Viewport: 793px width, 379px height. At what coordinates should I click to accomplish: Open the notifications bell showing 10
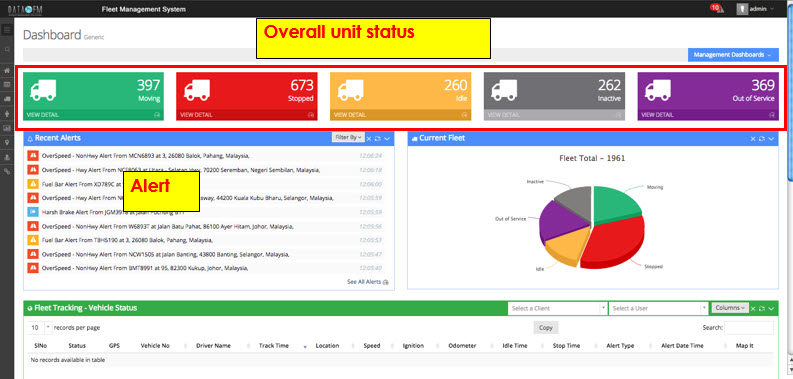[x=717, y=8]
